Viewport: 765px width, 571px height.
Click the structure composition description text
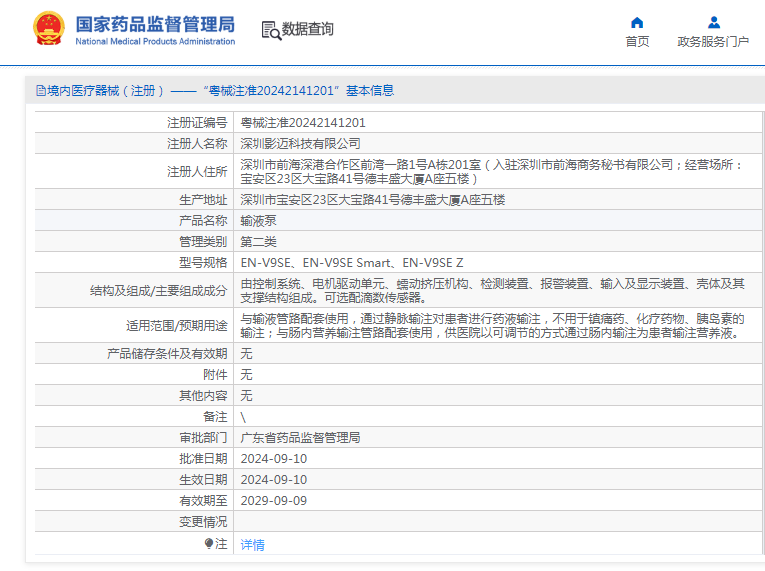tap(492, 291)
